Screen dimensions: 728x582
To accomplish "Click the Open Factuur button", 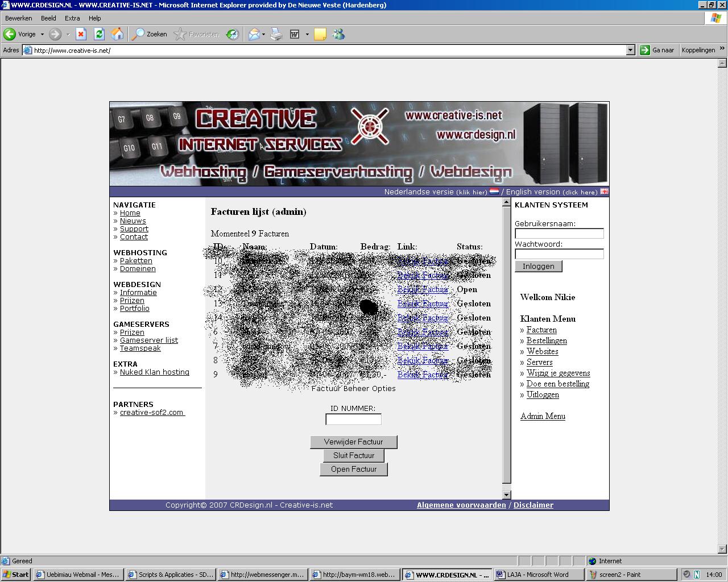I will point(354,469).
